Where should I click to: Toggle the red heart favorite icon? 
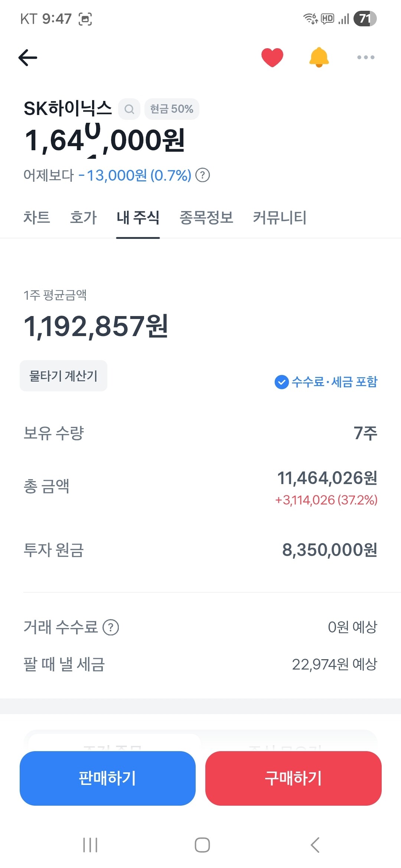(x=272, y=57)
